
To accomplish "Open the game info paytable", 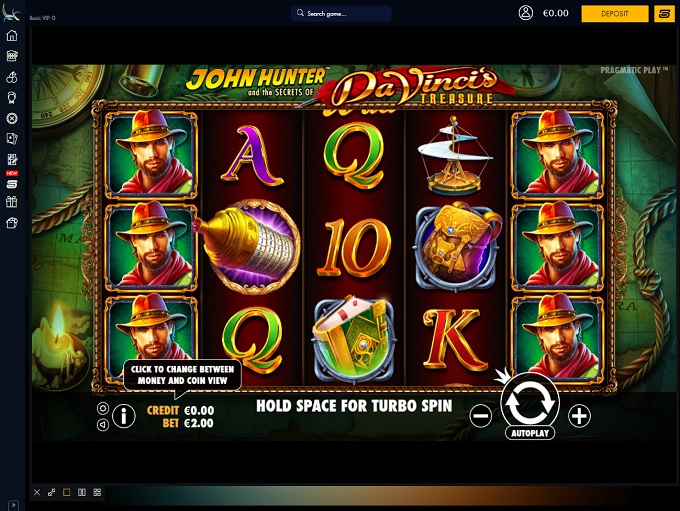I will 124,416.
